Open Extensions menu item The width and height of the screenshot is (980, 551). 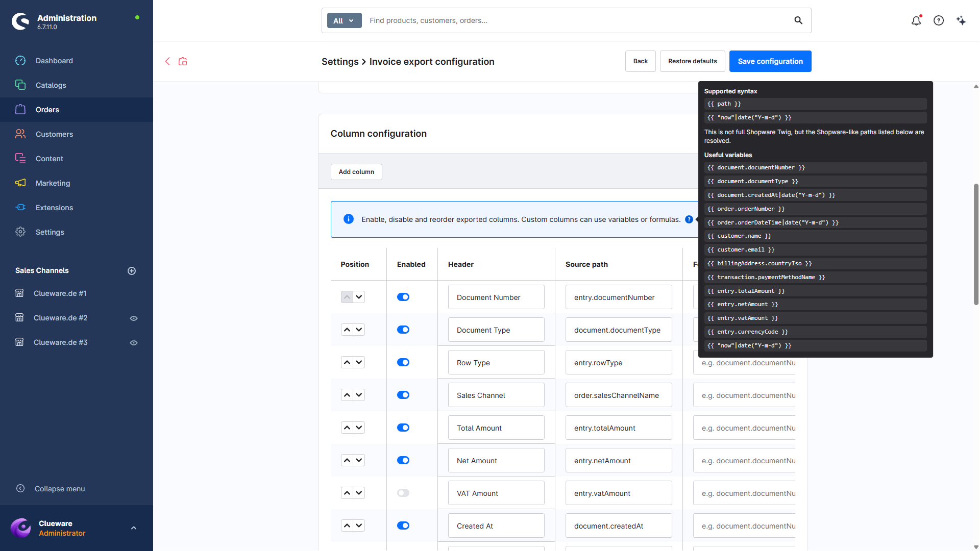pyautogui.click(x=77, y=208)
